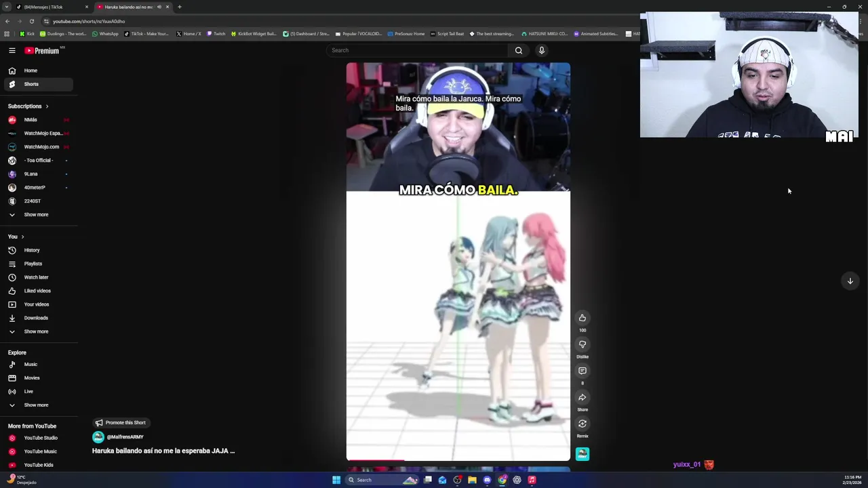Remix this Short
The image size is (868, 488).
coord(583,424)
